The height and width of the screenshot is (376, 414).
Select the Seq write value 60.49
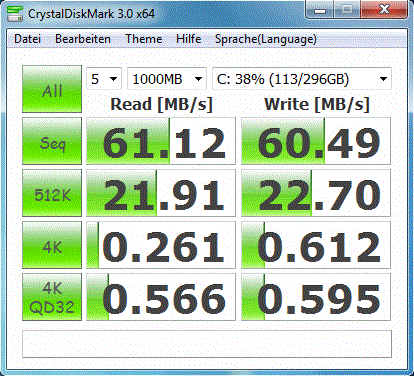pos(316,141)
